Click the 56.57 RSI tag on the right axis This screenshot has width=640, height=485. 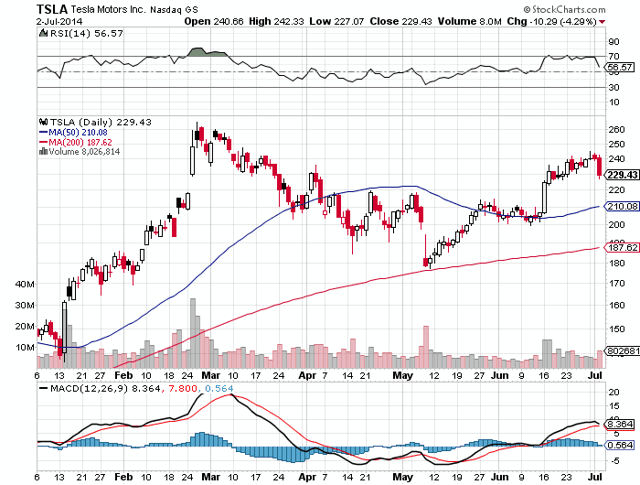tap(620, 67)
